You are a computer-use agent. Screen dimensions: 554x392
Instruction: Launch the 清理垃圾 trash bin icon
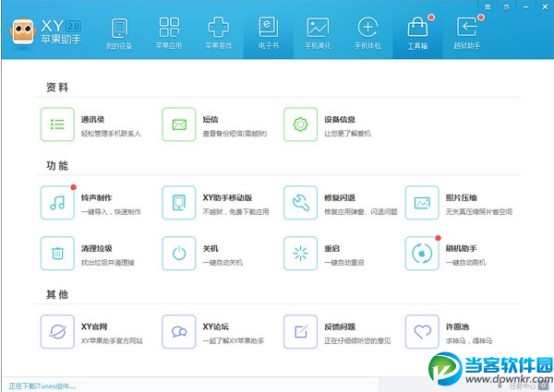click(57, 254)
